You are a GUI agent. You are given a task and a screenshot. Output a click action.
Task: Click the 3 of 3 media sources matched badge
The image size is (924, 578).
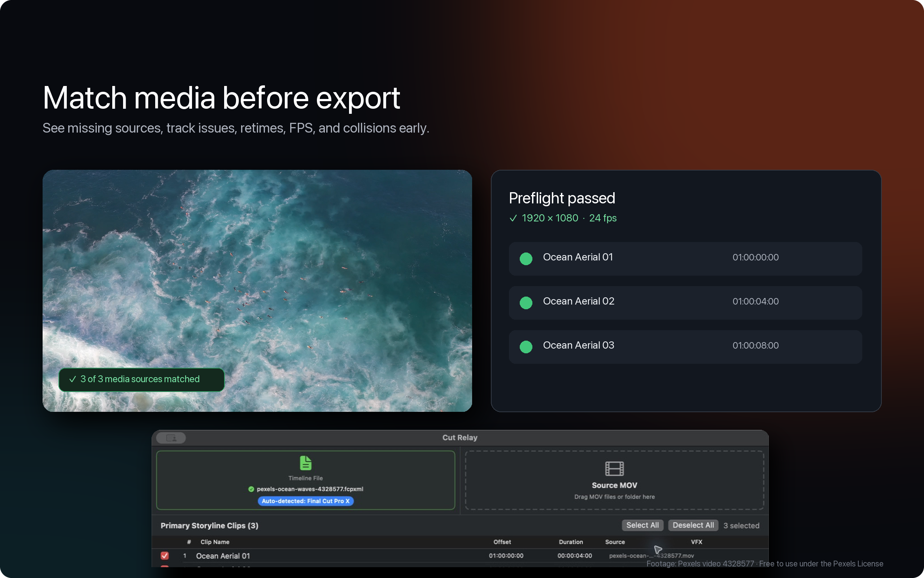click(x=141, y=380)
